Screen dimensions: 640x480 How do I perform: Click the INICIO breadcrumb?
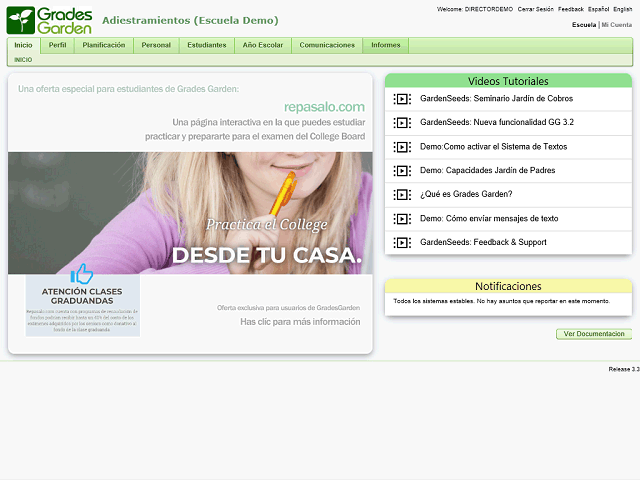point(23,60)
